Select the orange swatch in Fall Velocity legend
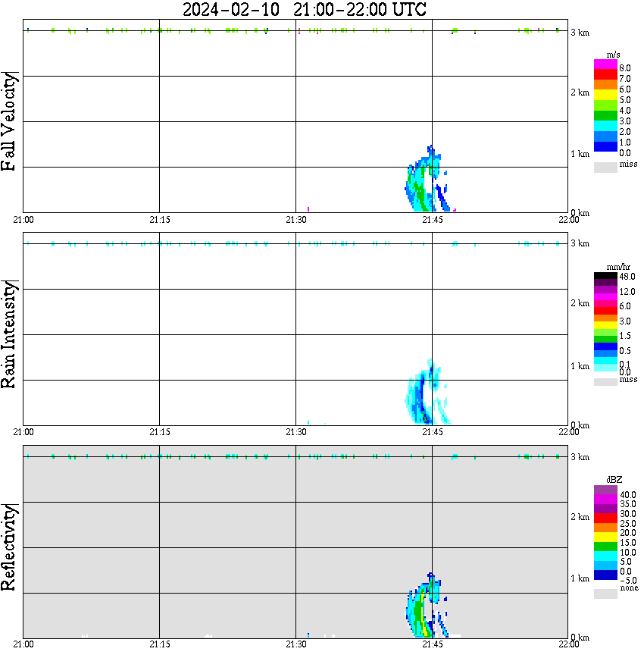The height and width of the screenshot is (658, 644). point(605,85)
